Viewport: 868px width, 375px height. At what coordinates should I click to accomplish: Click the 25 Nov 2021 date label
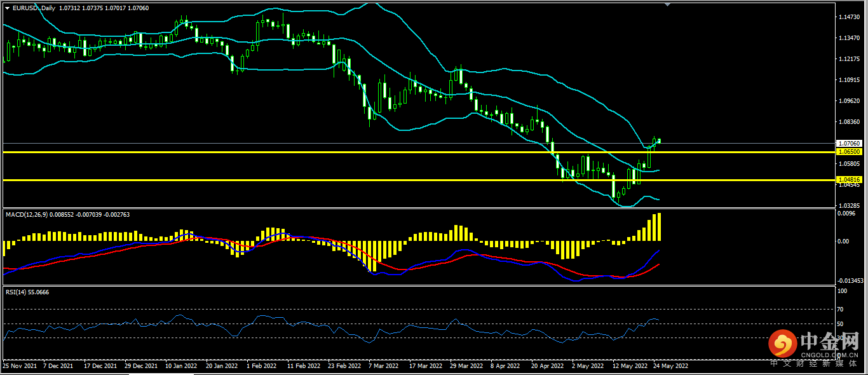(19, 366)
